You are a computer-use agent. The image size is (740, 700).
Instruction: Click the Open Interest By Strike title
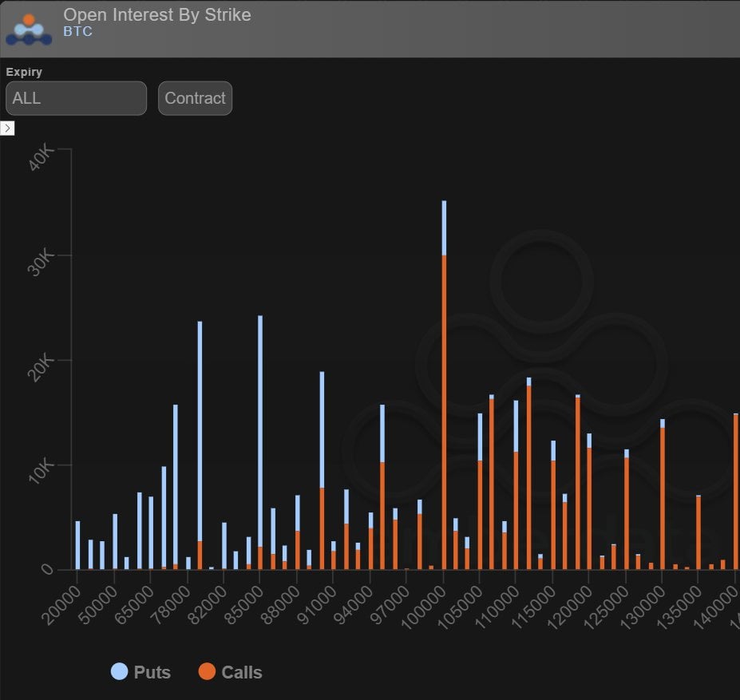pos(156,14)
